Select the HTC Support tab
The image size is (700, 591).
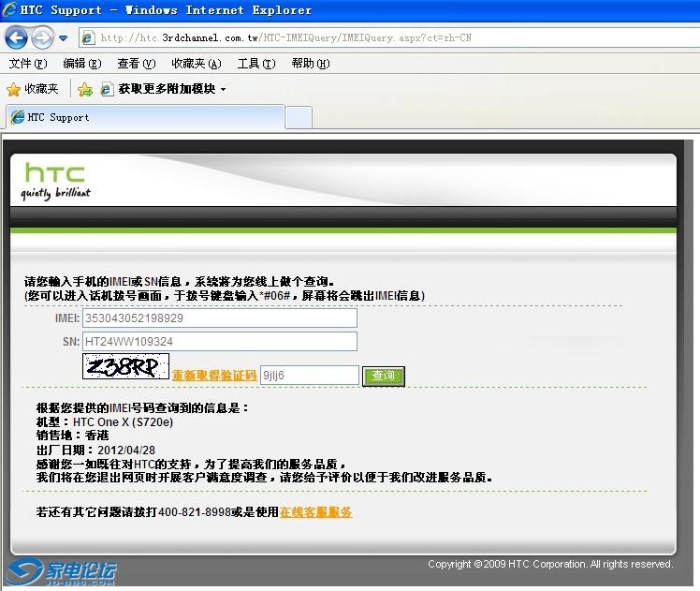pos(145,117)
